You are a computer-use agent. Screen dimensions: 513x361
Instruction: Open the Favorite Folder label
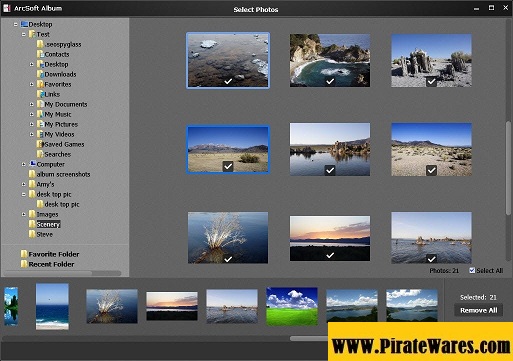54,254
